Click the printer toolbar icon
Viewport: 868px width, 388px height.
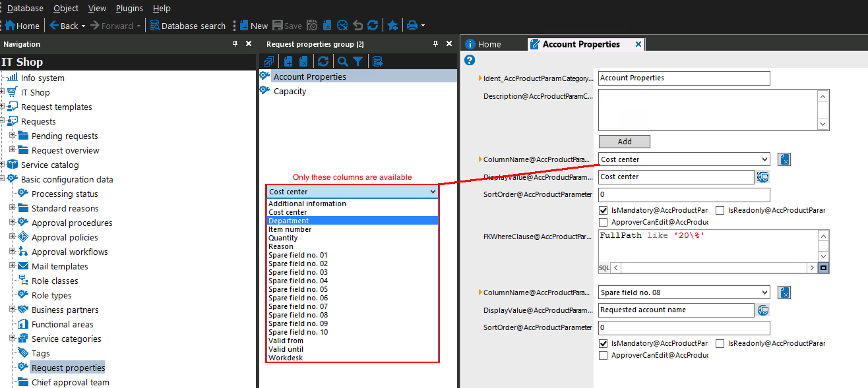coord(412,26)
